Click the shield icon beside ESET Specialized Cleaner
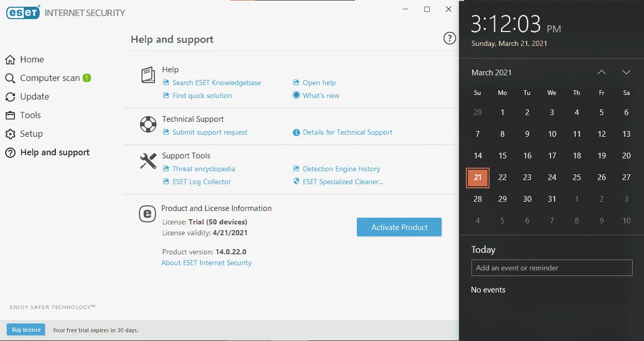Screen dimensions: 644x341 coord(296,182)
